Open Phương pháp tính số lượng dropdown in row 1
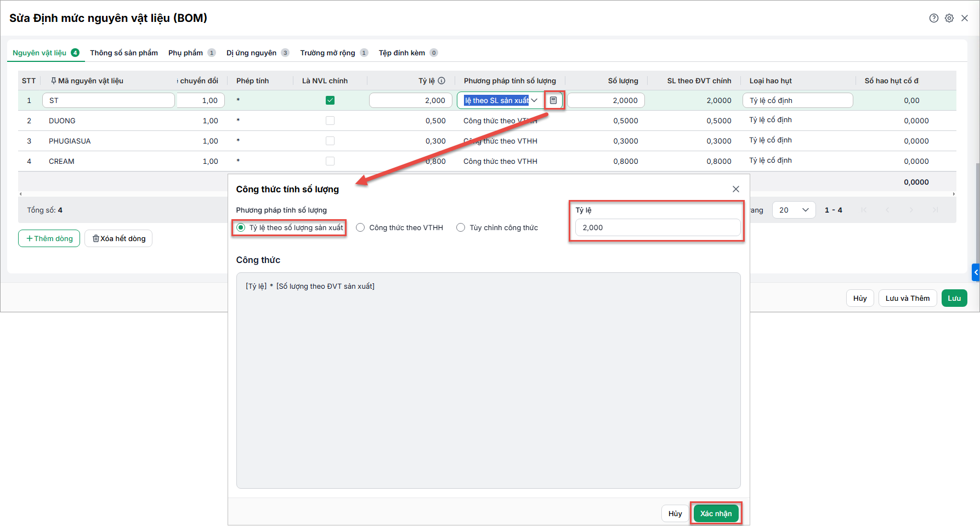Screen dimensions: 980x526 click(x=534, y=100)
